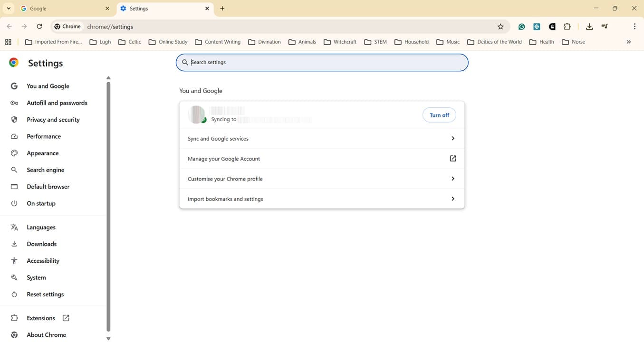Open the media playback controls icon
644x342 pixels.
[x=605, y=27]
